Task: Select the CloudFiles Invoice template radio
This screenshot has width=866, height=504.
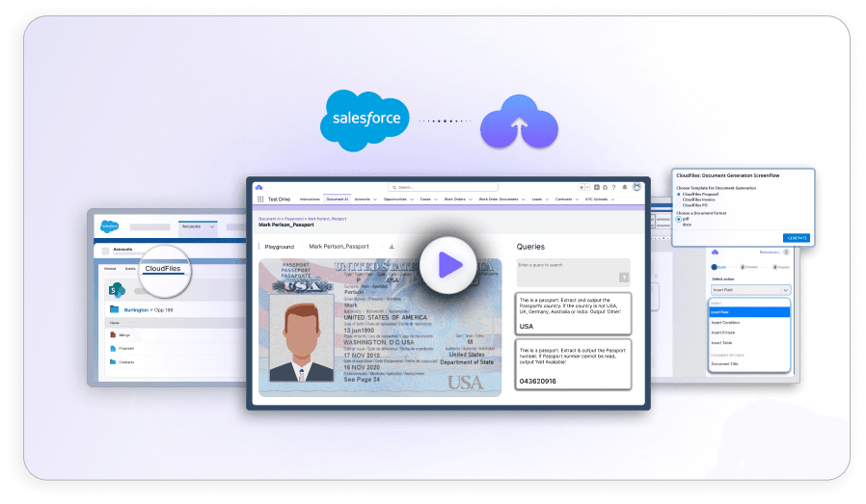Action: click(679, 199)
